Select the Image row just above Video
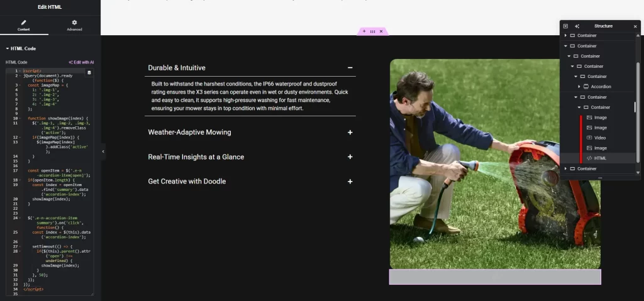 [598, 128]
